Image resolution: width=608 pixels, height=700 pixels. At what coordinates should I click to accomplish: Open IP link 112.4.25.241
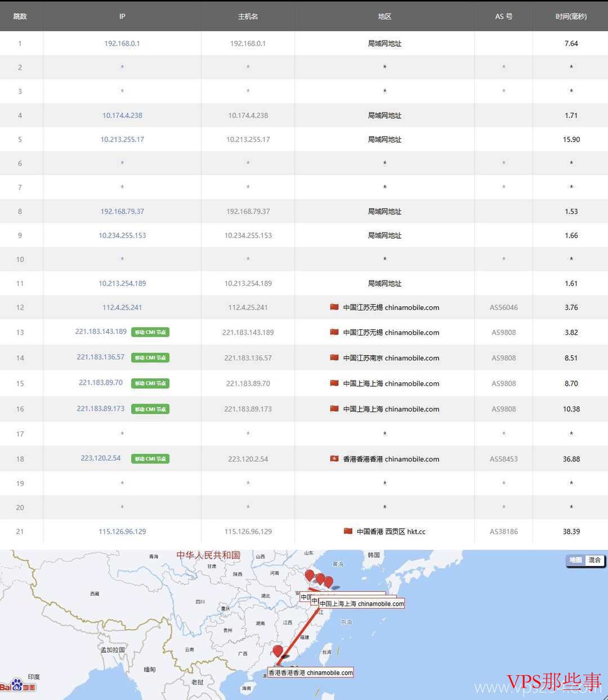tap(122, 307)
